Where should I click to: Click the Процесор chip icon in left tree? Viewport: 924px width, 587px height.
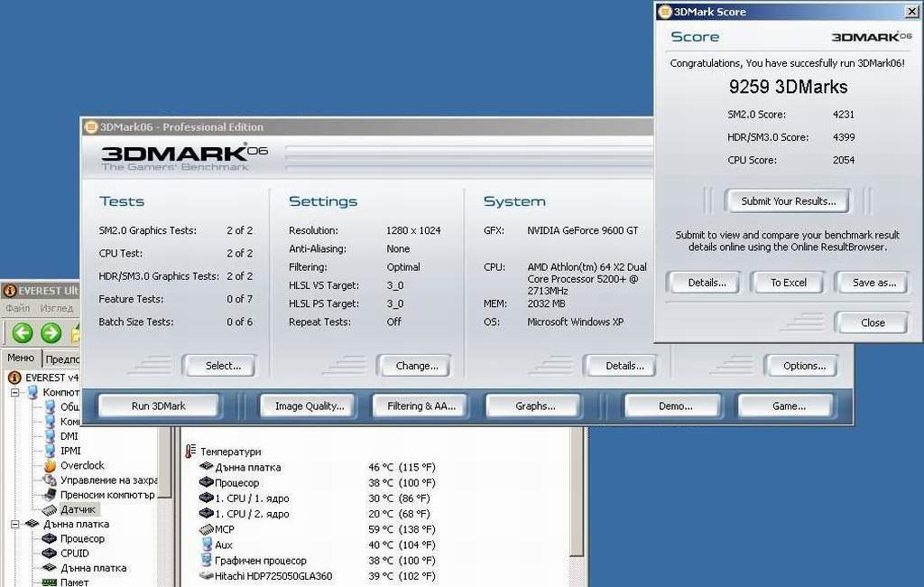51,538
